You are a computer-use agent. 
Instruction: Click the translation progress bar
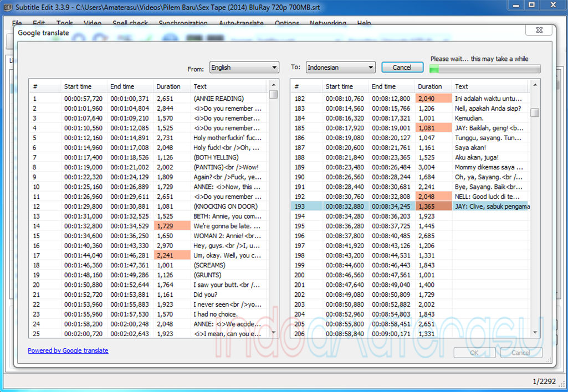[485, 69]
